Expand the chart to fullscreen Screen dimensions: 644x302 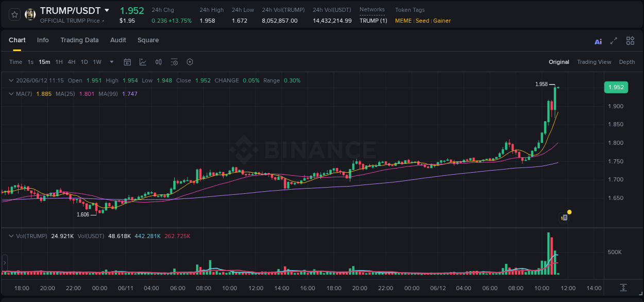click(x=614, y=41)
